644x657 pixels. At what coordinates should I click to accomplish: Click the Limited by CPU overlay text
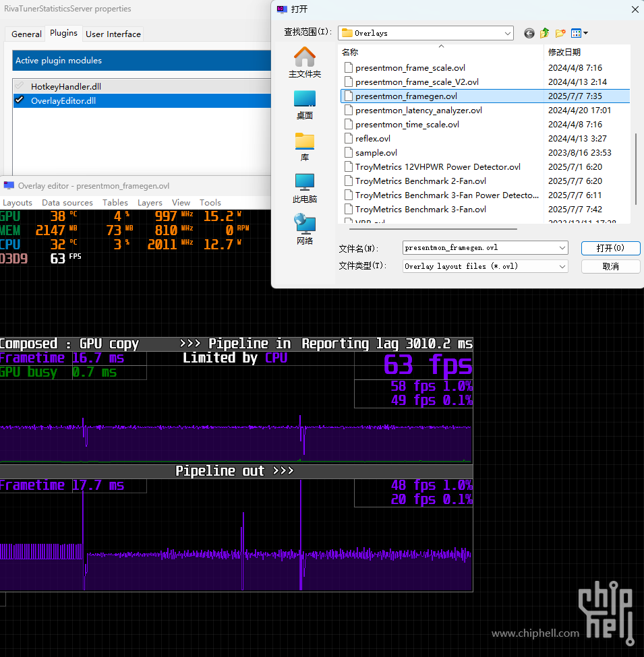[235, 358]
